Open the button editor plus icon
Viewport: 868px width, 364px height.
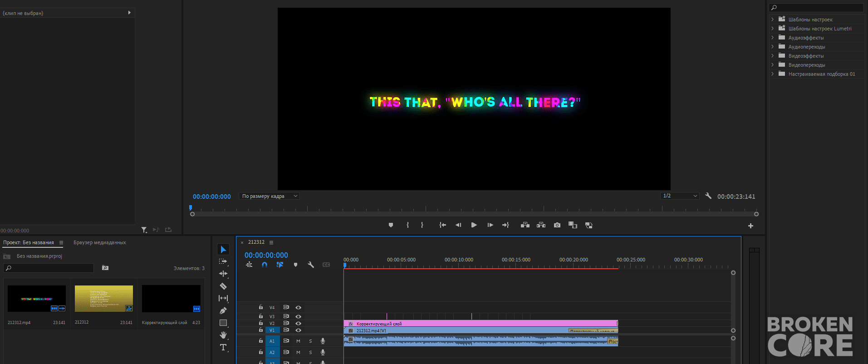(750, 226)
